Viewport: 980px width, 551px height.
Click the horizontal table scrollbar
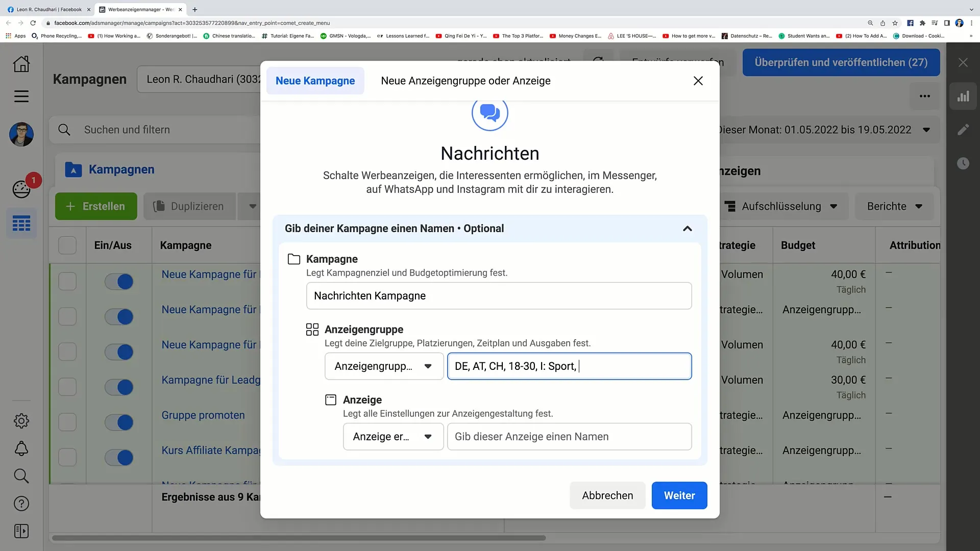299,538
